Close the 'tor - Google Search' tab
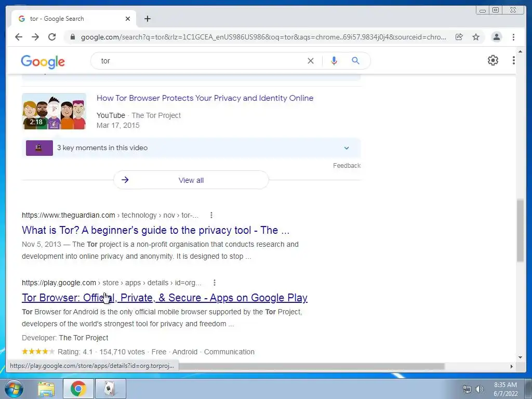Image resolution: width=532 pixels, height=399 pixels. point(128,19)
